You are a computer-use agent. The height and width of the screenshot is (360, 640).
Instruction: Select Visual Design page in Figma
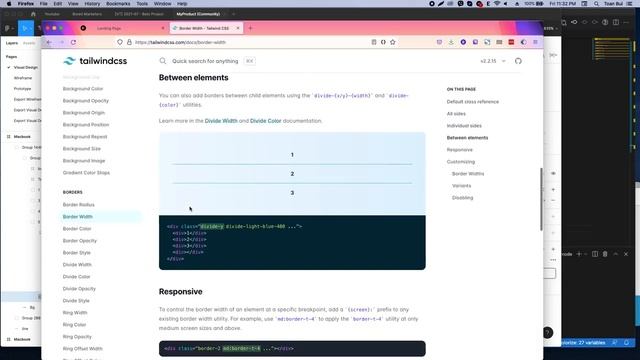tap(25, 67)
